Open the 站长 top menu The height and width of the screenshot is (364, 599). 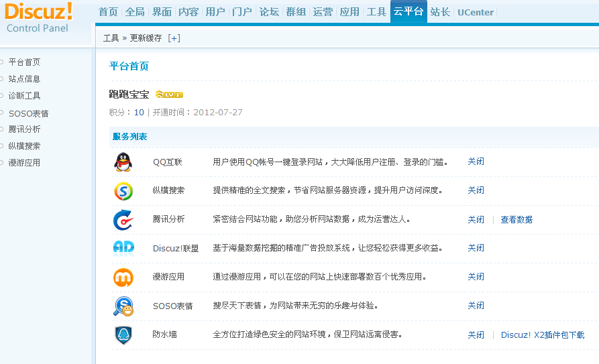(440, 12)
